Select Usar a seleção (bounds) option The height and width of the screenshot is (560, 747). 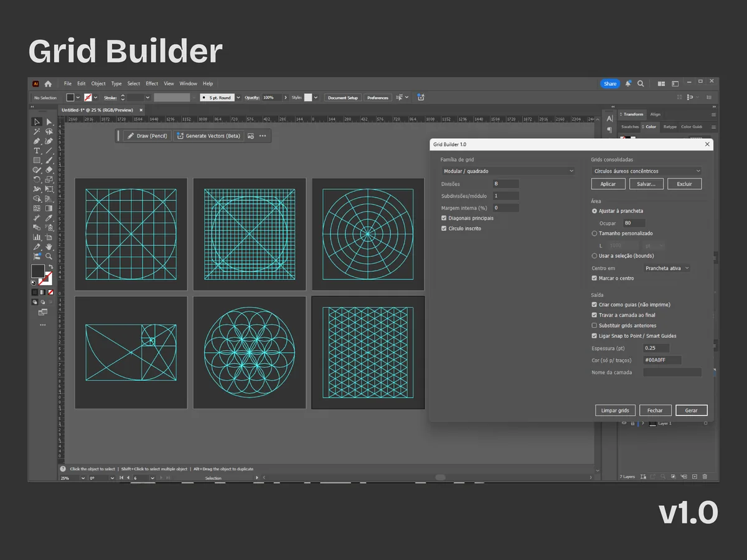tap(594, 256)
